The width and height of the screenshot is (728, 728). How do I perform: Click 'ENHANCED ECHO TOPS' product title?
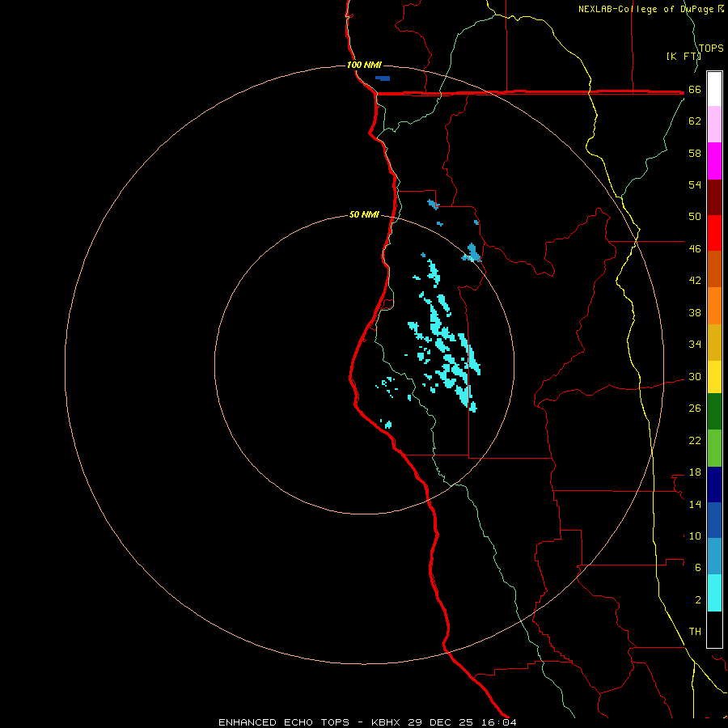point(284,722)
